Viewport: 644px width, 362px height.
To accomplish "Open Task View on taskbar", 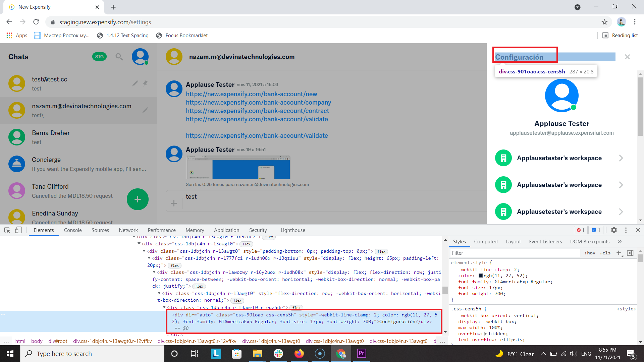I will click(195, 354).
